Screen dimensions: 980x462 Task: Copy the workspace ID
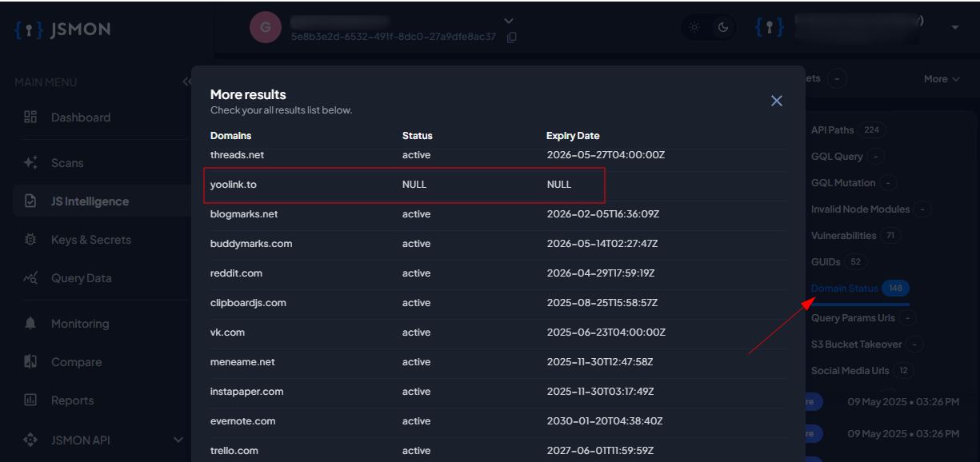[512, 37]
